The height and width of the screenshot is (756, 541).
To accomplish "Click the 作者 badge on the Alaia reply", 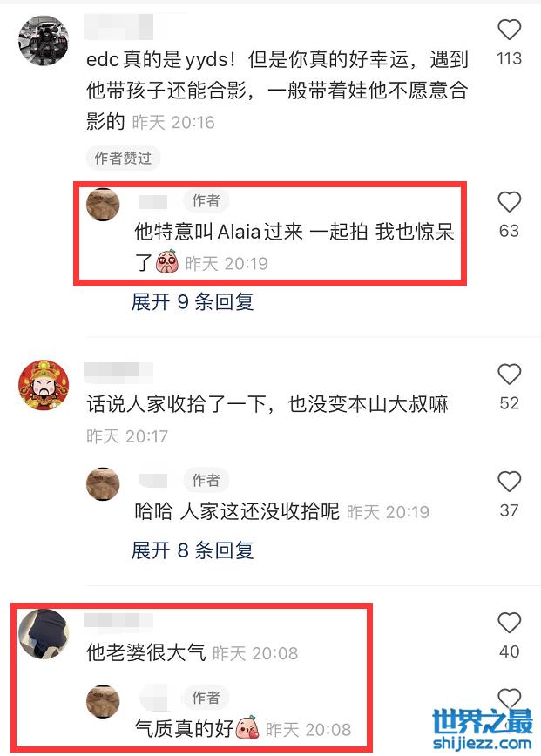I will (206, 200).
